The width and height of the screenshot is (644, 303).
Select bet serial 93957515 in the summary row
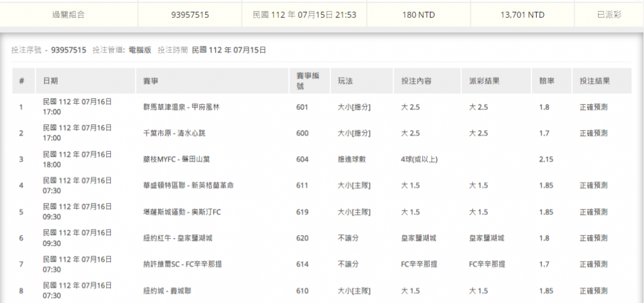[190, 15]
